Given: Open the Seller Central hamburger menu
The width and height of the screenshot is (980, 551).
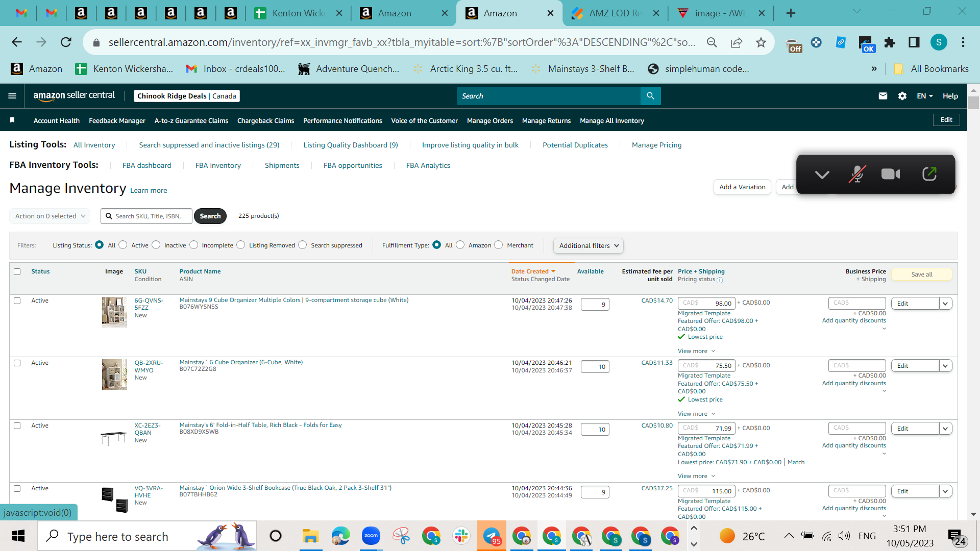Looking at the screenshot, I should [12, 96].
